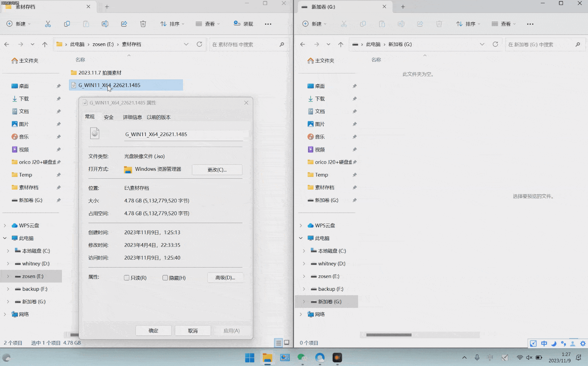Open the three-dots more menu in the G: window
Viewport: 588px width, 366px height.
(530, 24)
